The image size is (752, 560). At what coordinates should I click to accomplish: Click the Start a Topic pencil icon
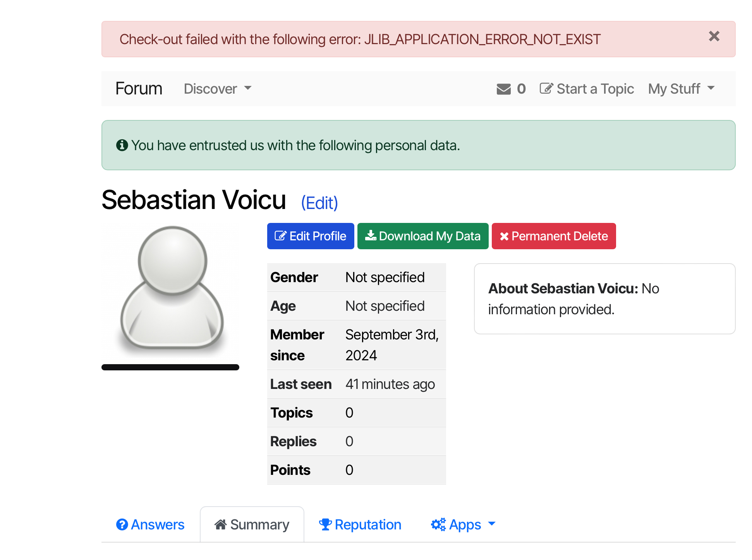(546, 89)
